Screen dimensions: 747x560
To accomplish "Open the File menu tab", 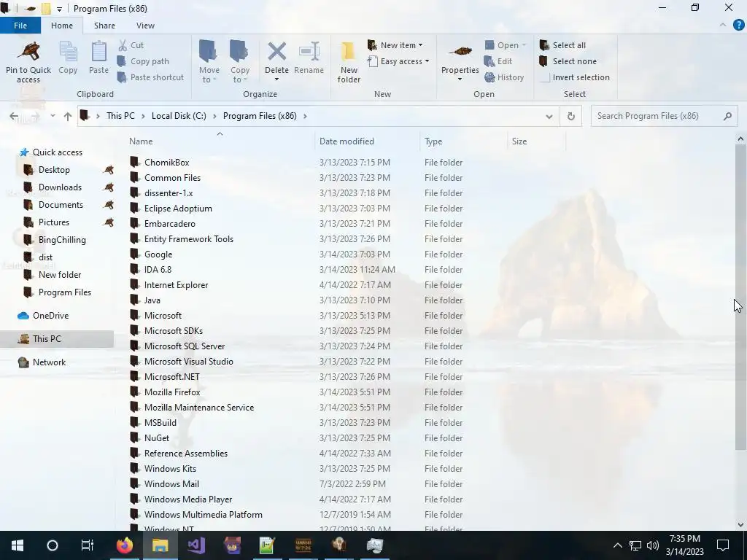I will (20, 26).
